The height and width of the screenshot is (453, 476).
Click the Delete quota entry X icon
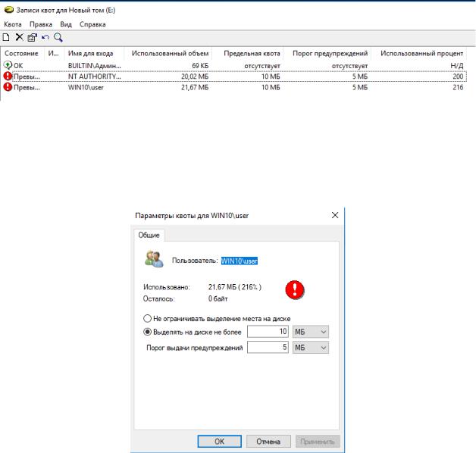pyautogui.click(x=20, y=37)
